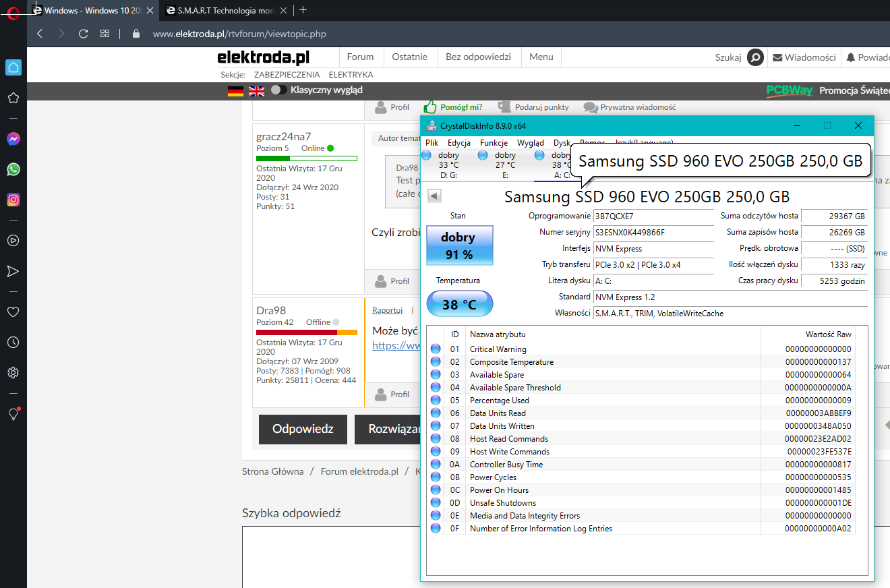The width and height of the screenshot is (890, 588).
Task: Open Ostatnie in the site navigation
Action: (x=410, y=57)
